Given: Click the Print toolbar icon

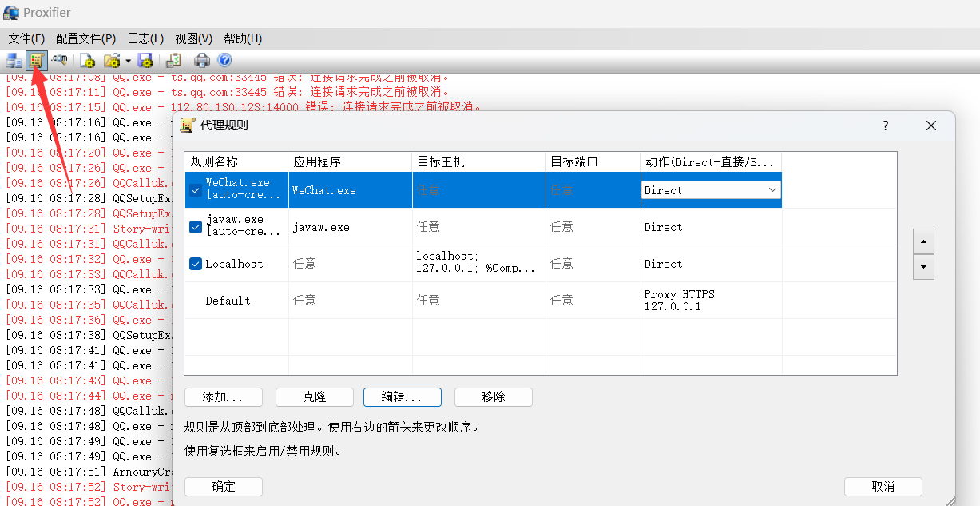Looking at the screenshot, I should (x=202, y=60).
